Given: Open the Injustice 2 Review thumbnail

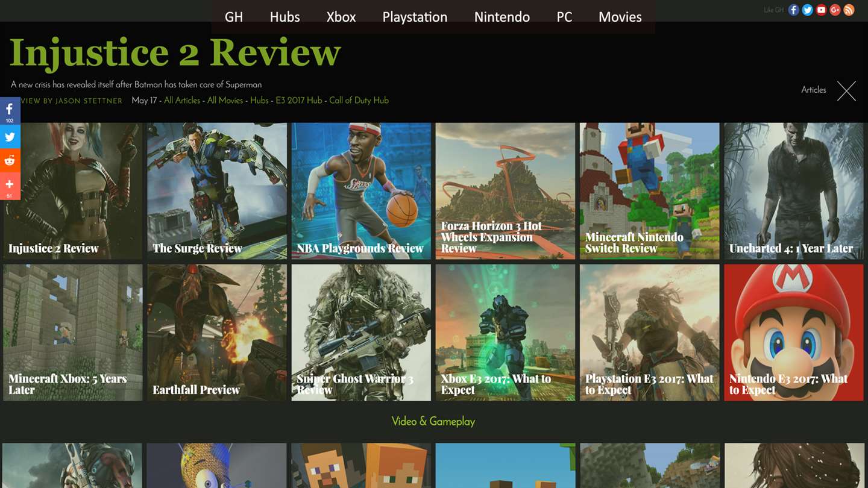Looking at the screenshot, I should point(73,191).
